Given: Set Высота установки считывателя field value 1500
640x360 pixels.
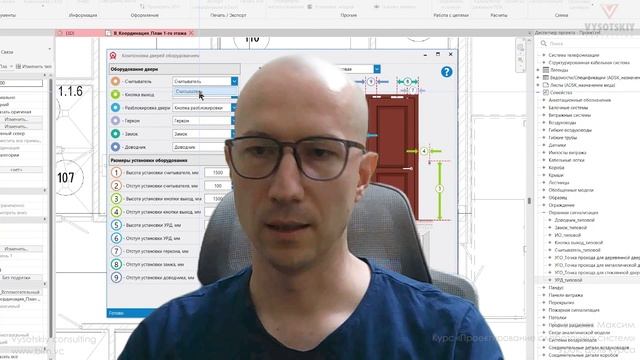Looking at the screenshot, I should tap(218, 173).
